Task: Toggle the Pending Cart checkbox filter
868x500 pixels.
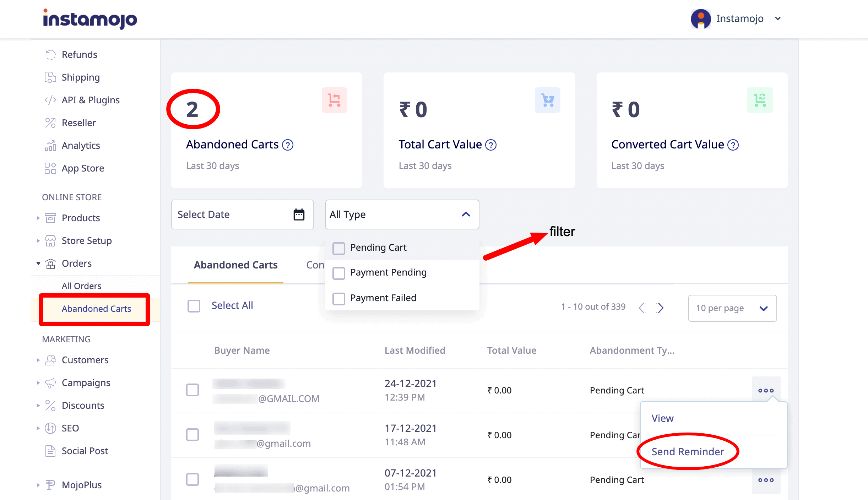Action: pos(338,247)
